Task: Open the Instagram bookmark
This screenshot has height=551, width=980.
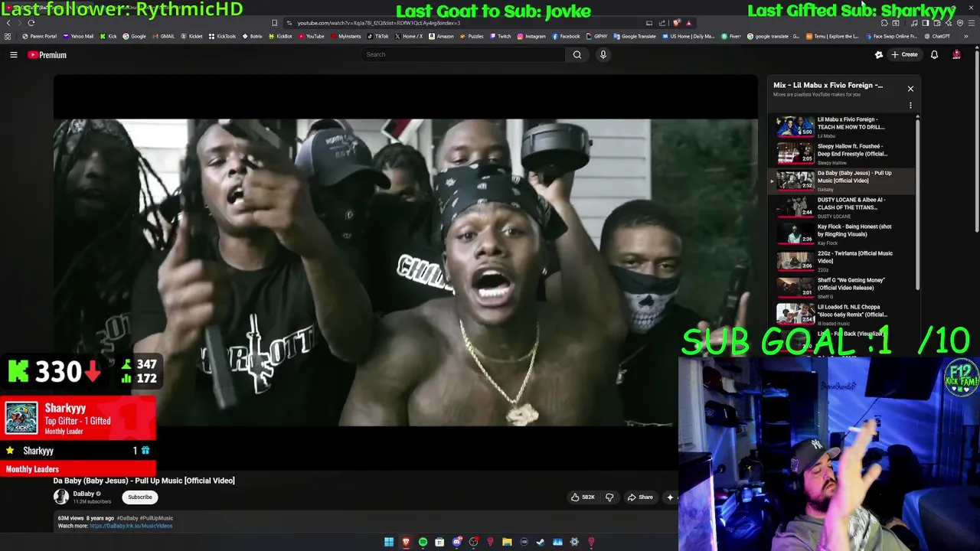Action: pyautogui.click(x=531, y=37)
